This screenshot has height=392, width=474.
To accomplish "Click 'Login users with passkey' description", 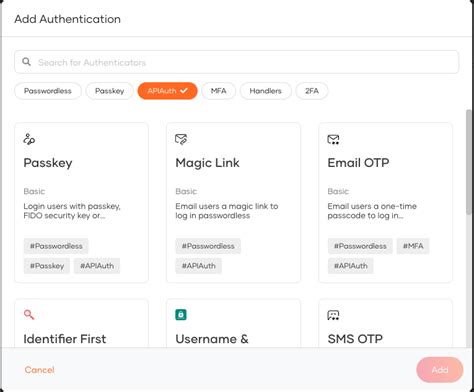I will tap(72, 211).
